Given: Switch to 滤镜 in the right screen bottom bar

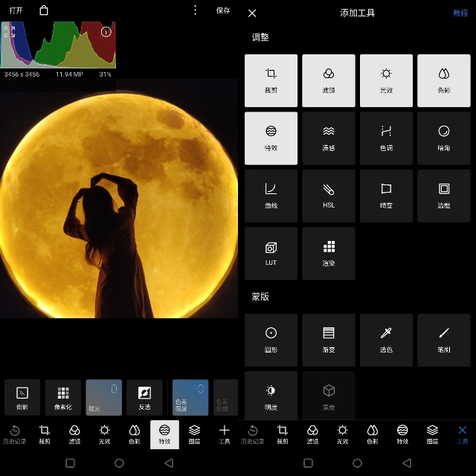Looking at the screenshot, I should point(312,434).
